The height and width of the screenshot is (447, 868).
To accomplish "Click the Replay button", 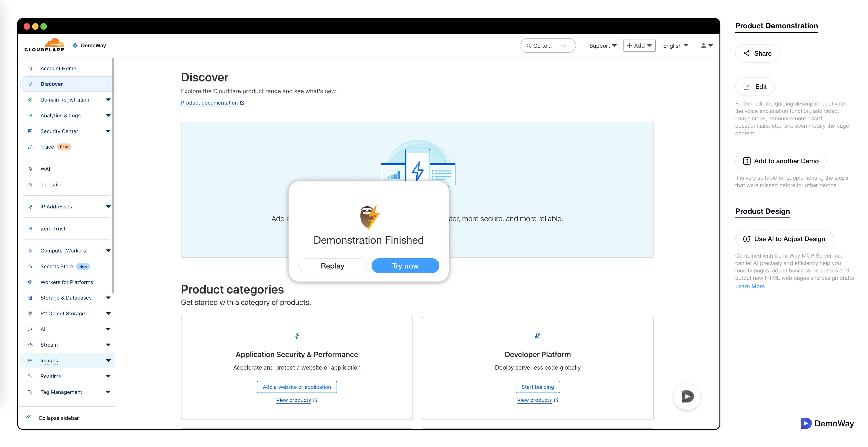I will pyautogui.click(x=332, y=266).
